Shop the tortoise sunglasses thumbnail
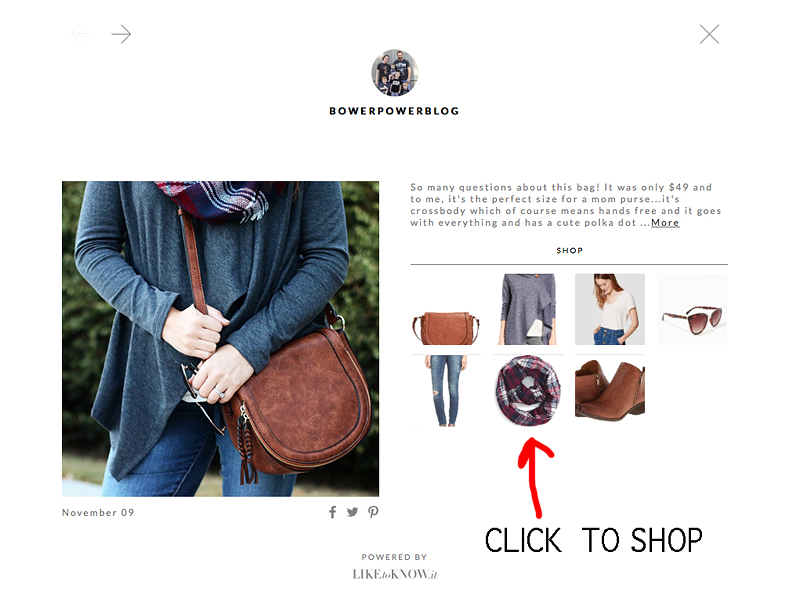The image size is (800, 603). tap(692, 310)
